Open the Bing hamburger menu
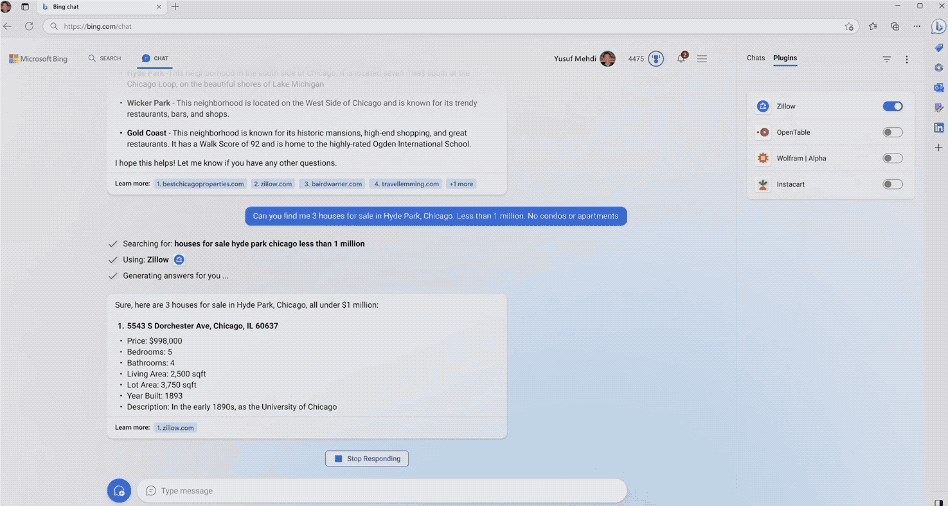The width and height of the screenshot is (948, 506). coord(702,59)
